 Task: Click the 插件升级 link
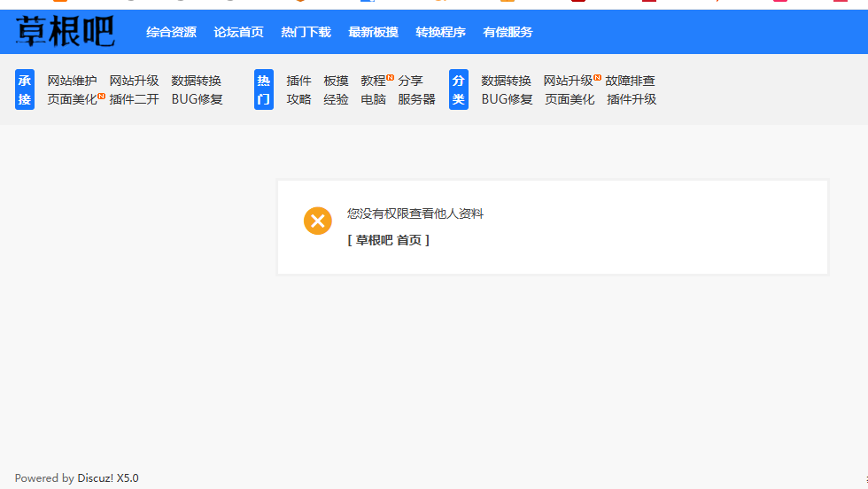(632, 99)
